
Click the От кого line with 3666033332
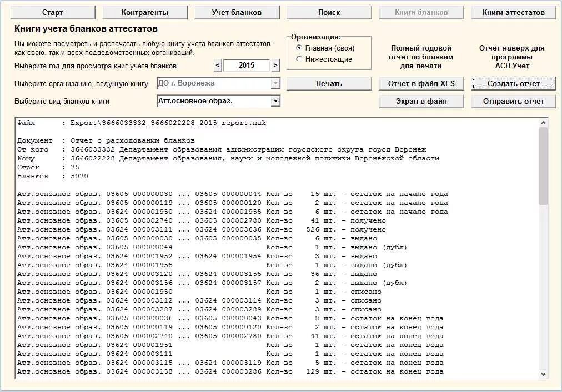[222, 149]
